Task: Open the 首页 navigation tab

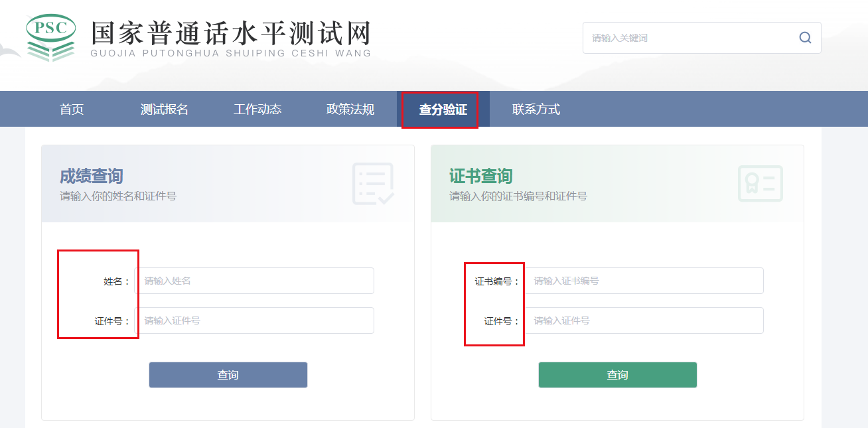Action: [72, 109]
